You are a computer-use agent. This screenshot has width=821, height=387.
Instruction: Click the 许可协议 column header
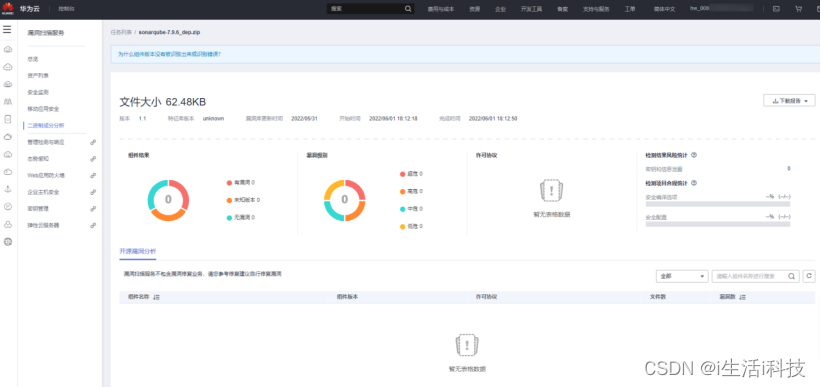[x=486, y=297]
